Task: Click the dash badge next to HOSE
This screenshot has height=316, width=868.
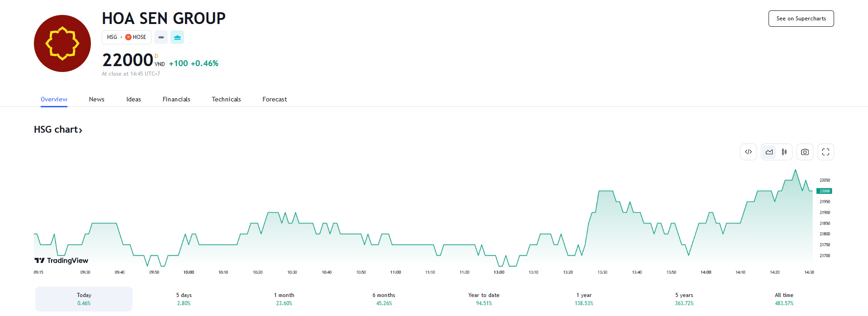Action: pyautogui.click(x=161, y=37)
